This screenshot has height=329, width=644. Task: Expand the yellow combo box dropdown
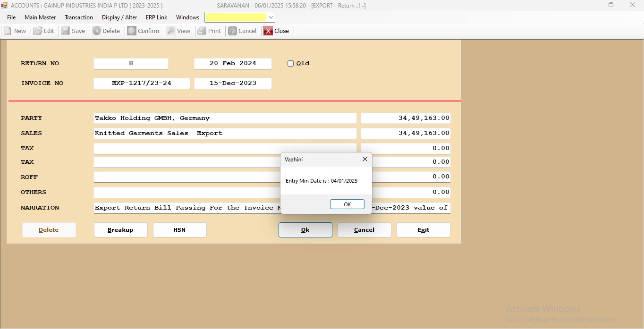(x=271, y=17)
